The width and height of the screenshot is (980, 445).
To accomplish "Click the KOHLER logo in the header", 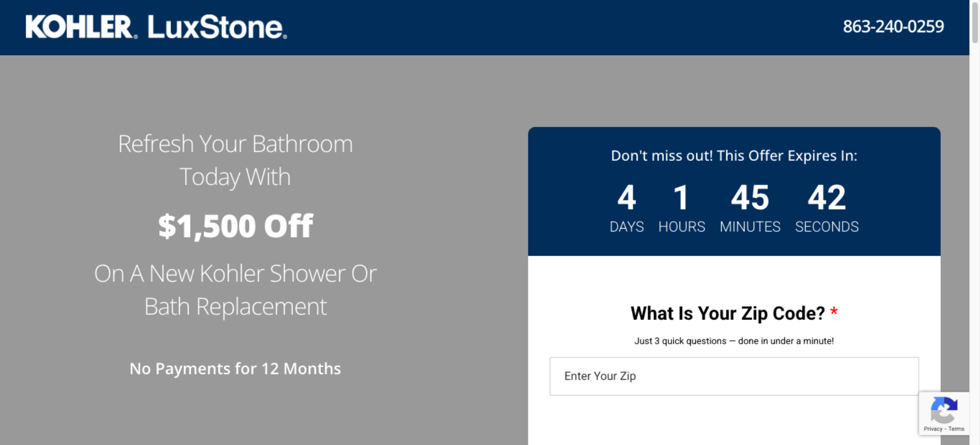I will pyautogui.click(x=79, y=27).
